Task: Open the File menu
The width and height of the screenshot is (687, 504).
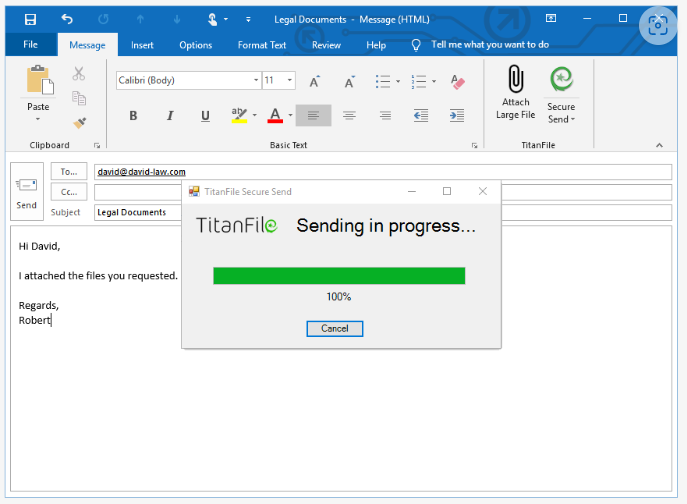Action: pyautogui.click(x=31, y=44)
